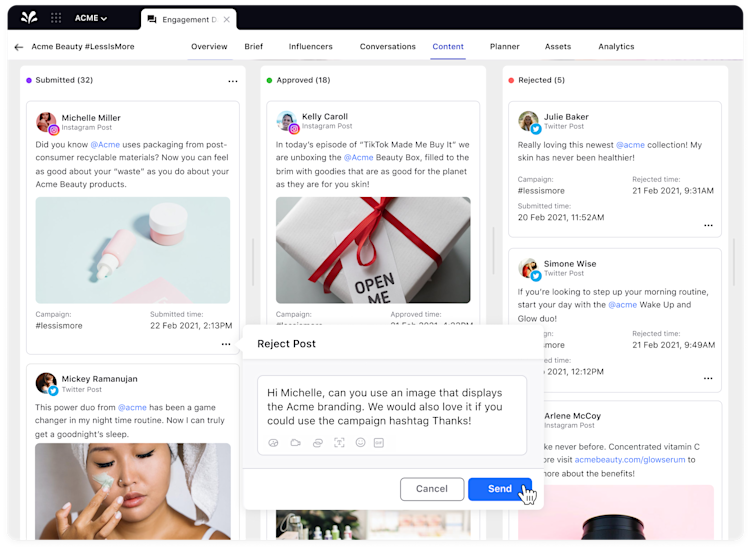Click Kelly Caroll's profile avatar
This screenshot has width=750, height=549.
[x=287, y=121]
